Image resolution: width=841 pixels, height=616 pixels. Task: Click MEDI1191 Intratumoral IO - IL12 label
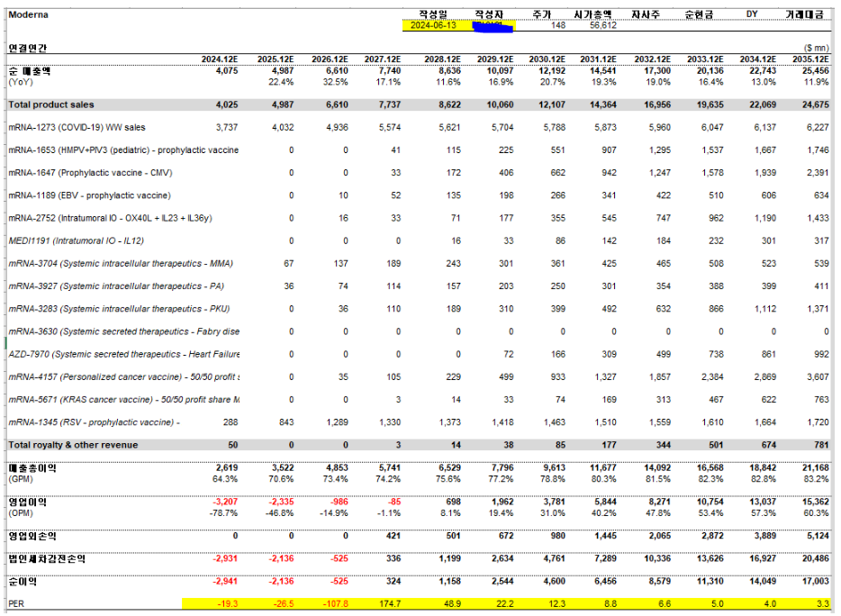pyautogui.click(x=77, y=241)
